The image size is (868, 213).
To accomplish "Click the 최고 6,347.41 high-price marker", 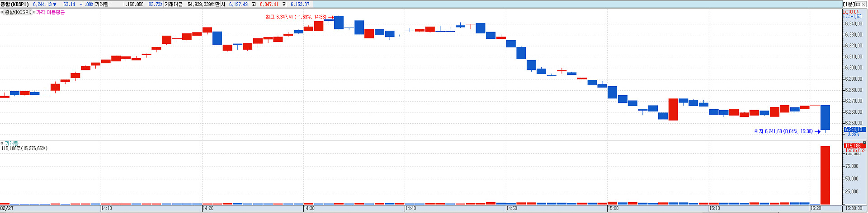I will 296,17.
